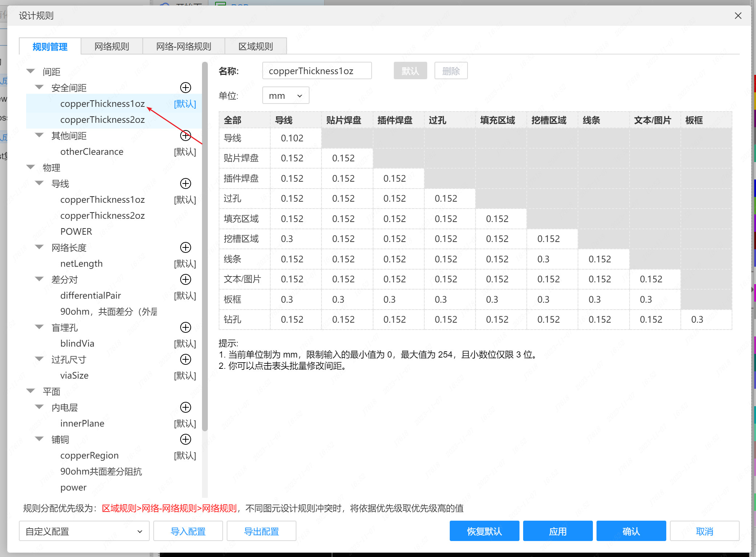The width and height of the screenshot is (756, 557).
Task: Switch to the 规则管理 tab
Action: 50,47
